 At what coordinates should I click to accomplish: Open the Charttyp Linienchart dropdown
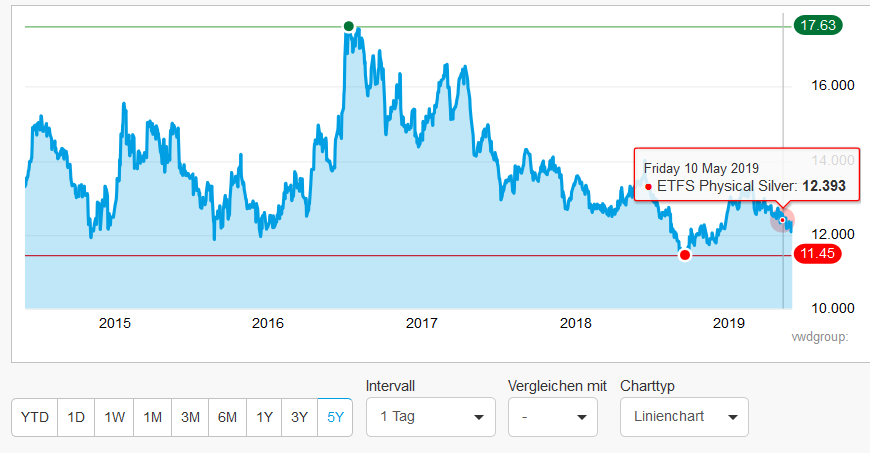[684, 417]
